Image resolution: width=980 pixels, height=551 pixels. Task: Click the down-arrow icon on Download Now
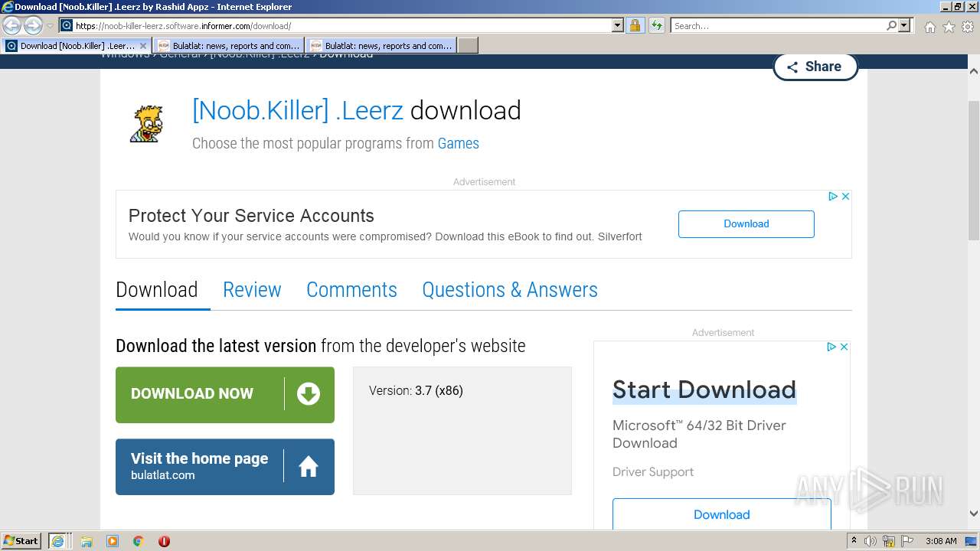tap(309, 394)
